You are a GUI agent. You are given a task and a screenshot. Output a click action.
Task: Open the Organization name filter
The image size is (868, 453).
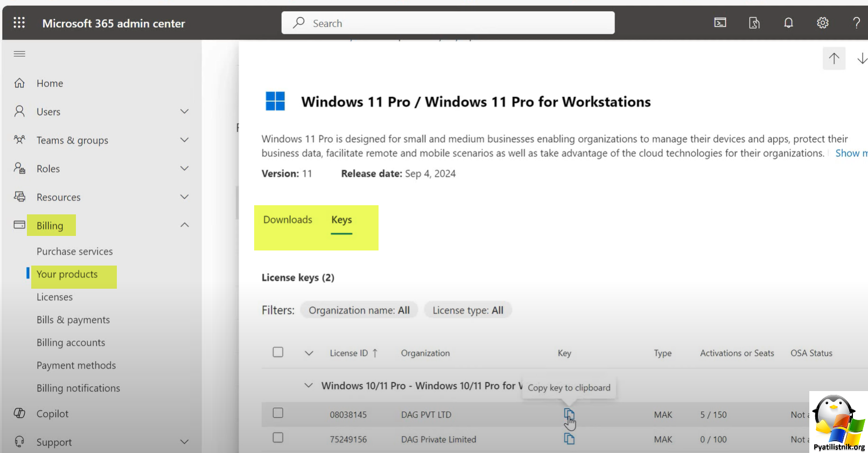pos(359,310)
